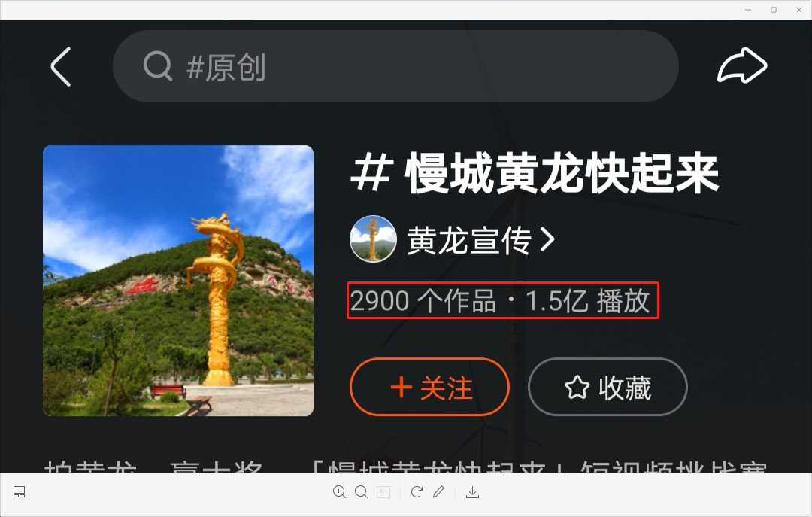Open the golden dragon pillar cover image
This screenshot has width=812, height=517.
coord(178,281)
